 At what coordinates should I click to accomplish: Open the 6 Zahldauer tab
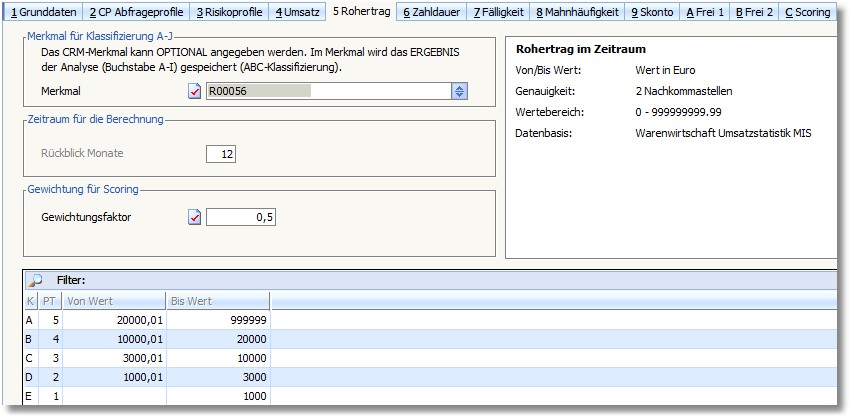432,12
